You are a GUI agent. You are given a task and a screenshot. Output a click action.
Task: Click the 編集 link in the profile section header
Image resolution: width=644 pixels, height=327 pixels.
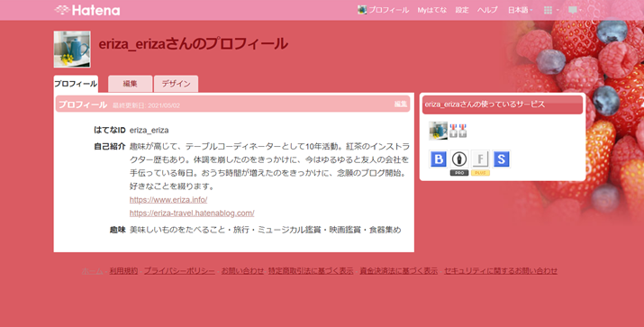(401, 104)
